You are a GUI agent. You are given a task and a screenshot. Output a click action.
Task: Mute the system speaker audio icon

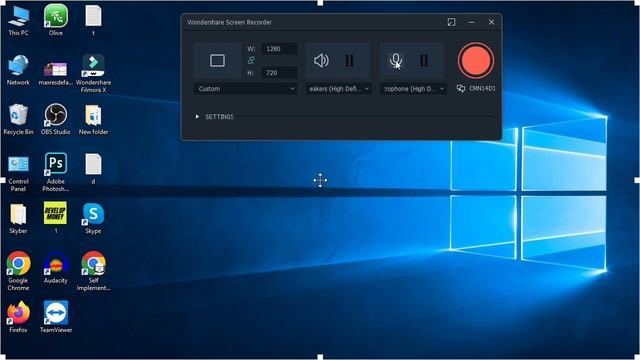pyautogui.click(x=321, y=61)
